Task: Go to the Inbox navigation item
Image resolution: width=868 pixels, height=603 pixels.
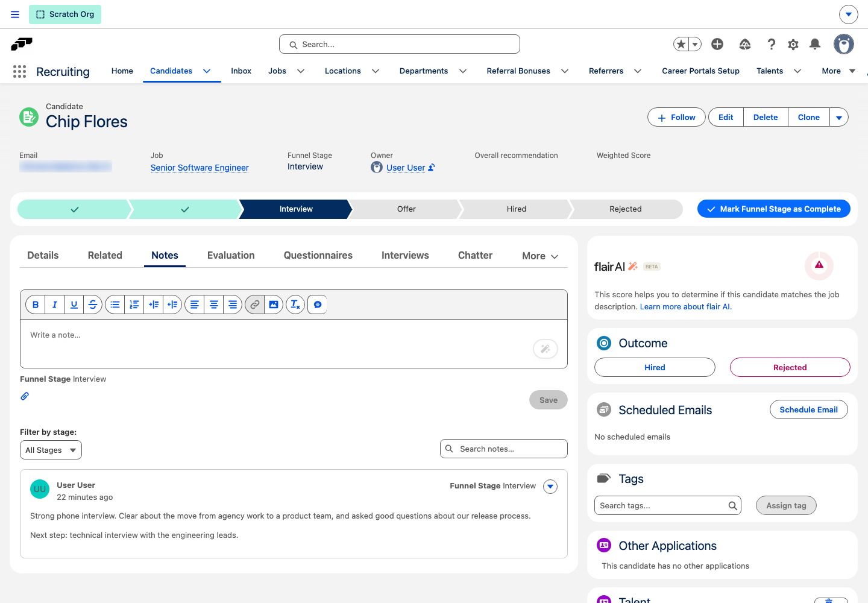Action: [x=241, y=71]
